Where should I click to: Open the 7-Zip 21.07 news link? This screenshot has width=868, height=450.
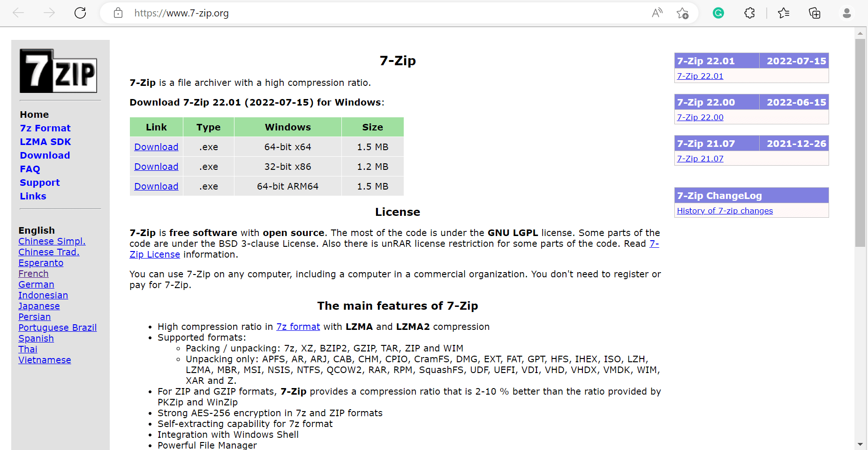pos(700,159)
